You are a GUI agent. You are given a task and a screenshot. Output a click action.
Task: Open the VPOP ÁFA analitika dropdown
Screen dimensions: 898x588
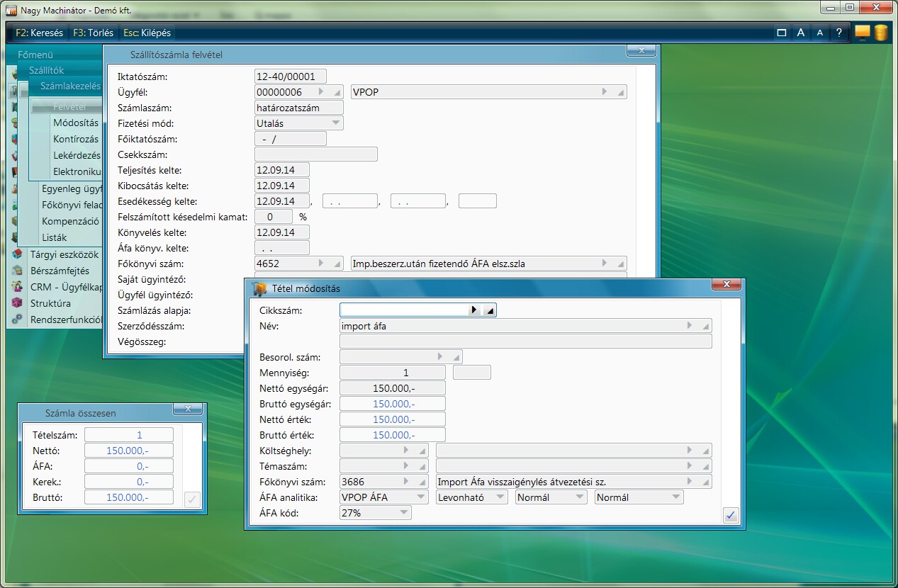420,497
